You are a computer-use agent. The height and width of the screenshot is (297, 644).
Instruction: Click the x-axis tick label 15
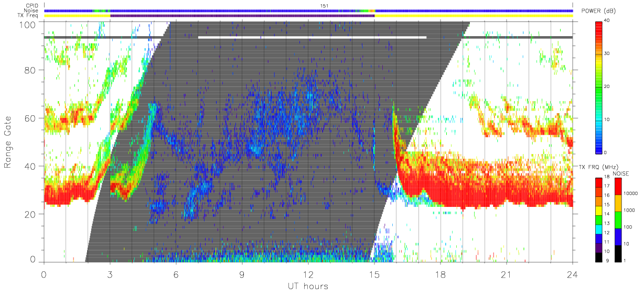coord(374,274)
